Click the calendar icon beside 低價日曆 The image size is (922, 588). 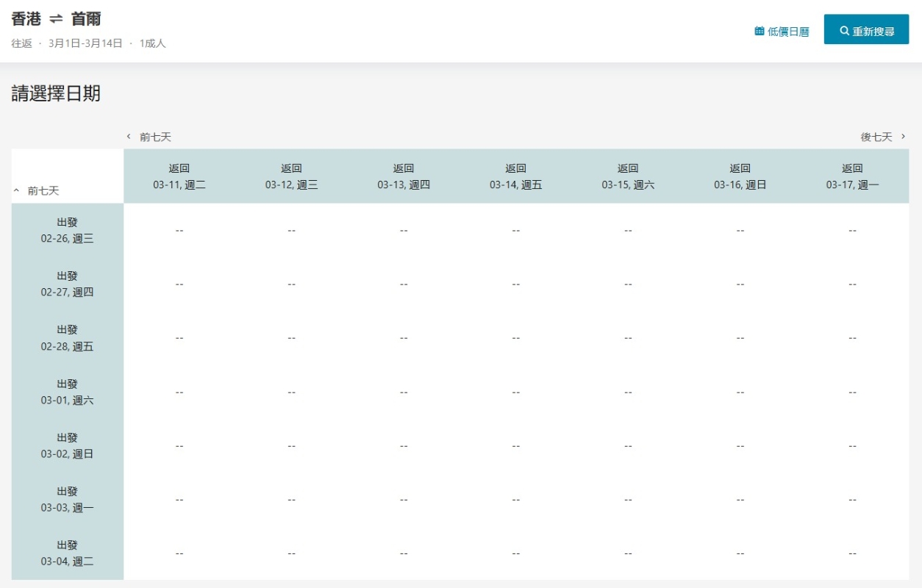pos(760,32)
